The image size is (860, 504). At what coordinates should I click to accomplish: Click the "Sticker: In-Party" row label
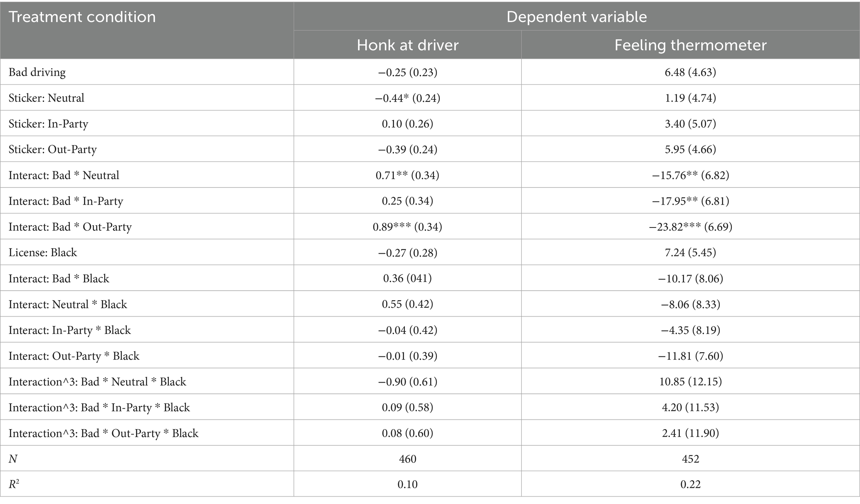(48, 124)
